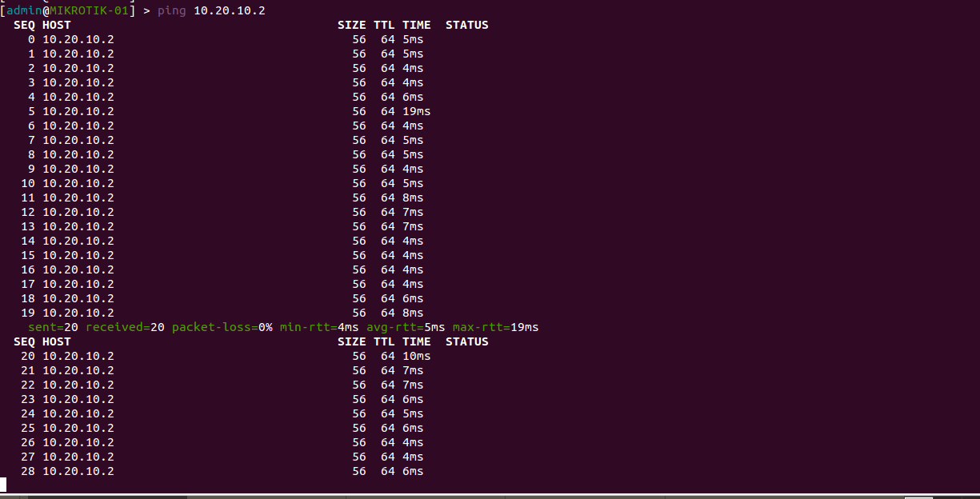Screen dimensions: 980x499
Task: Click the typed ping 10.20.10.2 command
Action: (211, 10)
